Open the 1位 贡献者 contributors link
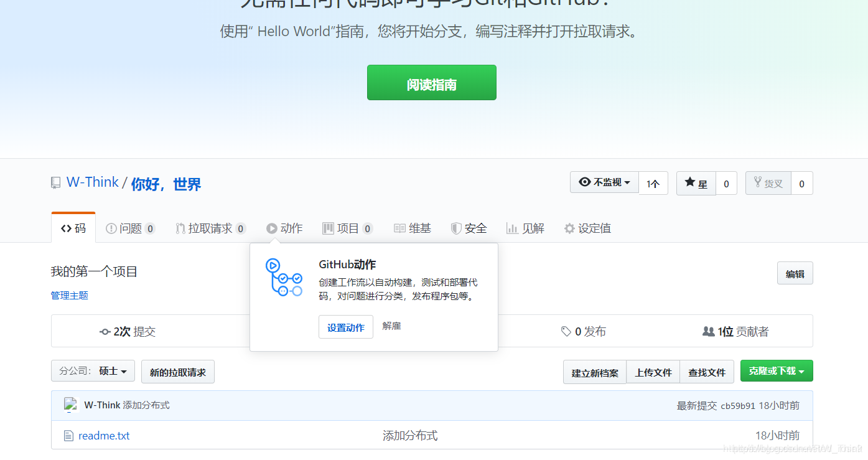This screenshot has height=460, width=868. click(x=735, y=332)
